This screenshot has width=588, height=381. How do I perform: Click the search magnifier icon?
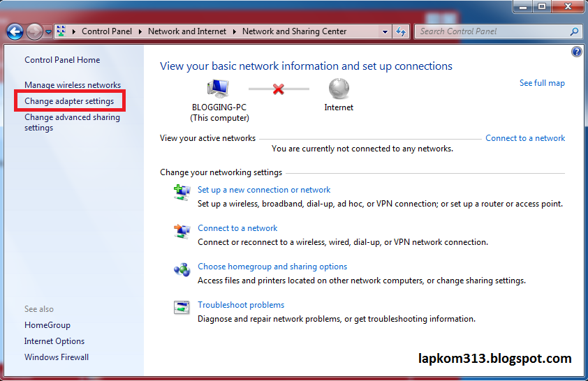[574, 32]
